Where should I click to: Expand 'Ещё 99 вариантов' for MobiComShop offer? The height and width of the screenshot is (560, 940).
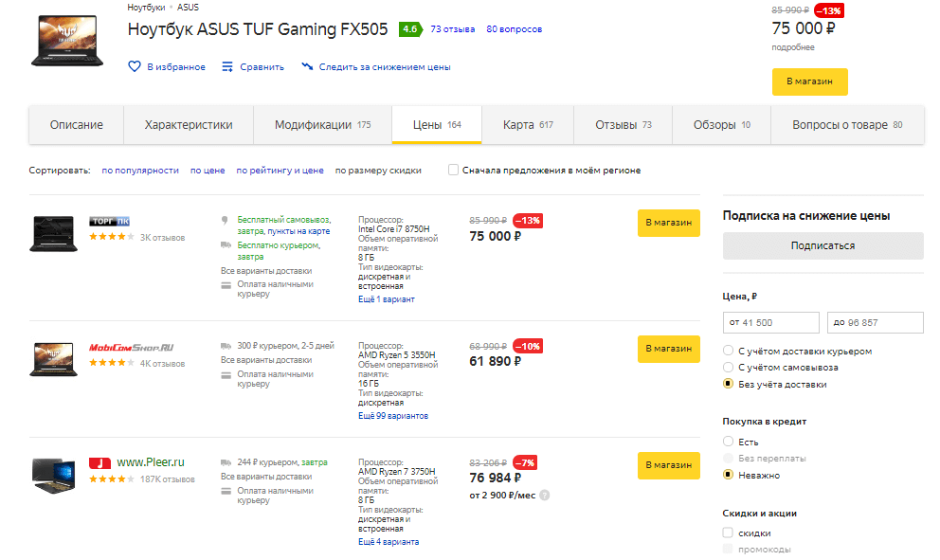(392, 416)
